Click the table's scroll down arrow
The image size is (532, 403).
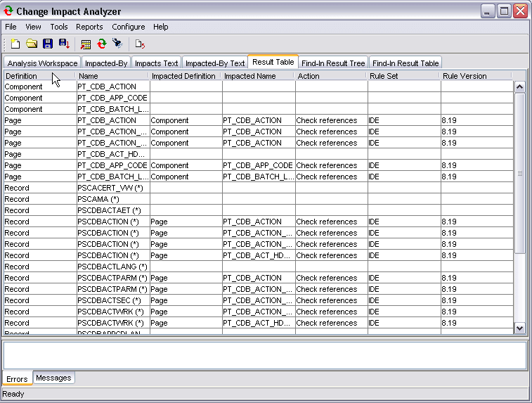(520, 327)
